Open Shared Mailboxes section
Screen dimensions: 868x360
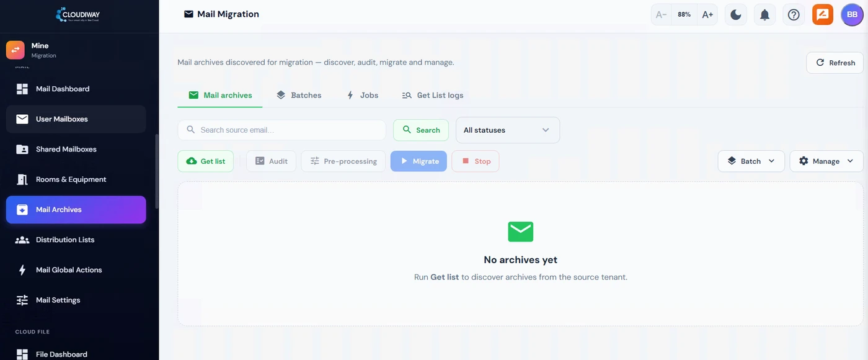[x=76, y=149]
